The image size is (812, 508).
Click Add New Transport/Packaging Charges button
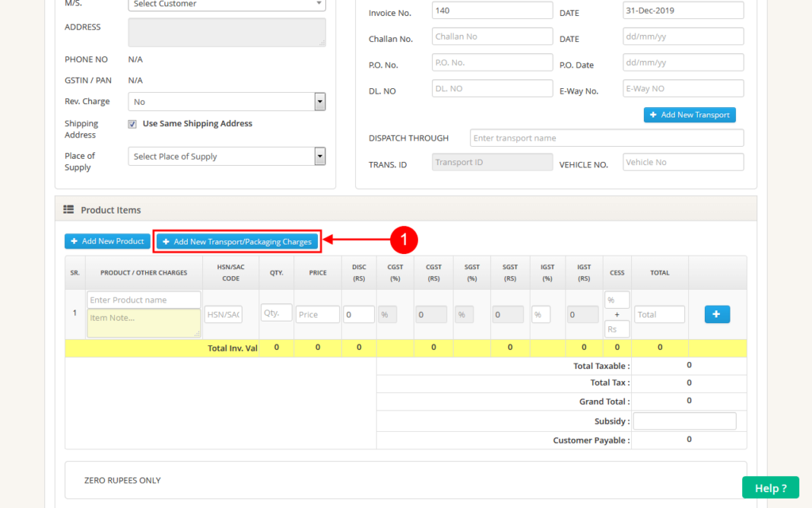click(x=236, y=241)
